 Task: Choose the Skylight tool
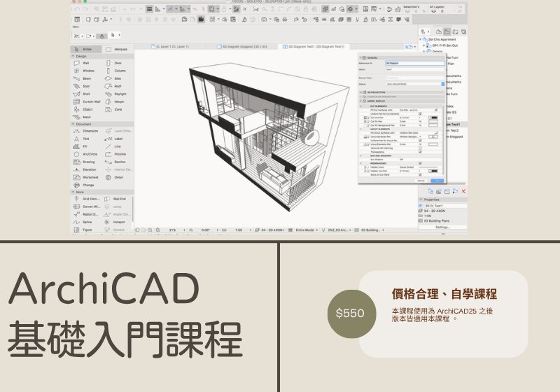(x=116, y=94)
